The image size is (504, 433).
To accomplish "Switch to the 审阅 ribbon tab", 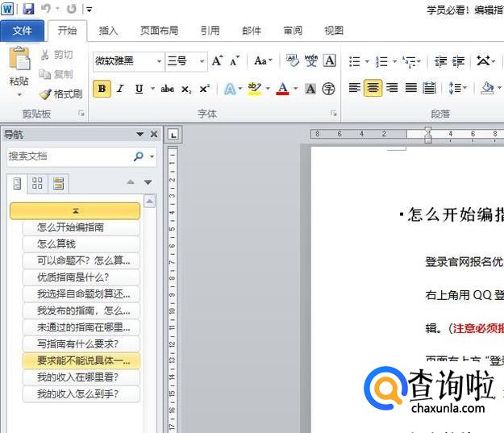I will point(293,31).
